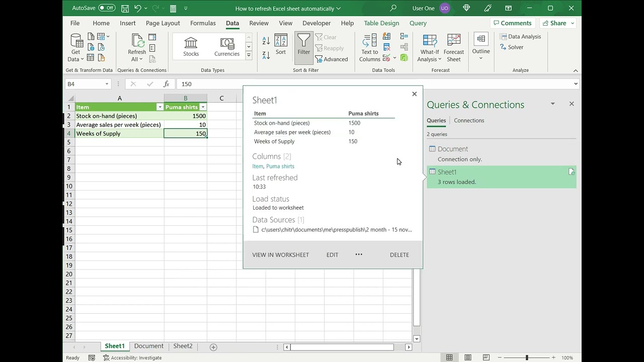
Task: Click Refresh All icon
Action: (137, 48)
